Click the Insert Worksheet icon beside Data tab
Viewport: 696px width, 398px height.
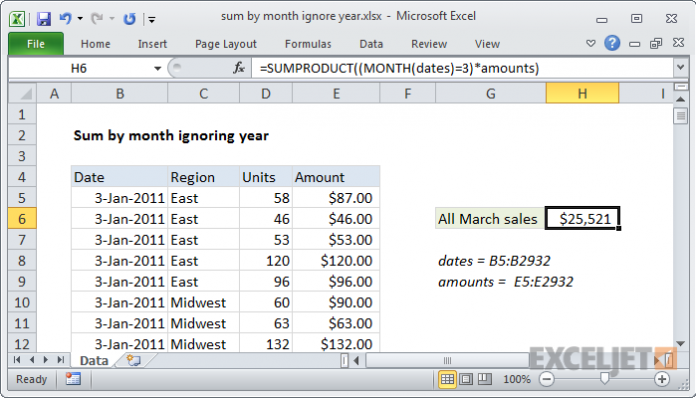pyautogui.click(x=133, y=360)
